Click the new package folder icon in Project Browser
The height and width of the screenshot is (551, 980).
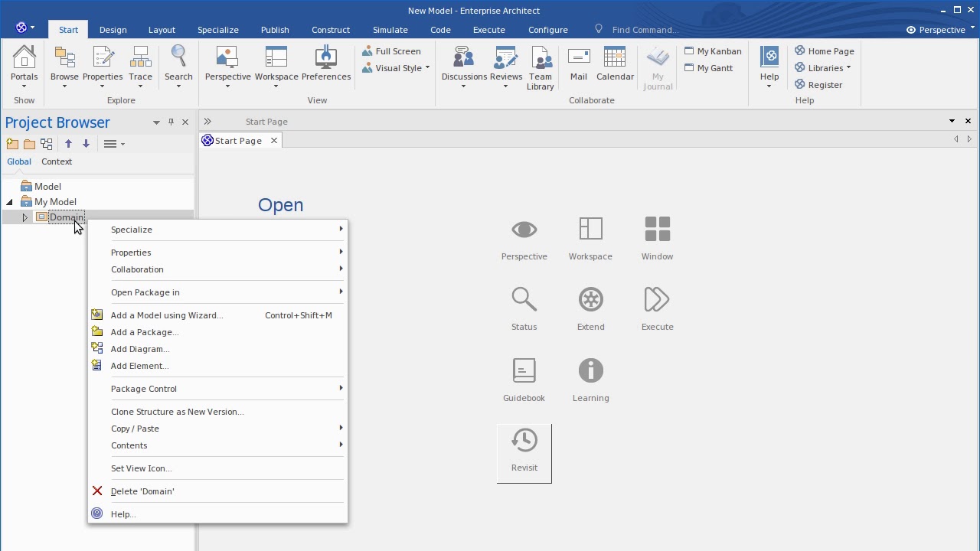tap(29, 144)
